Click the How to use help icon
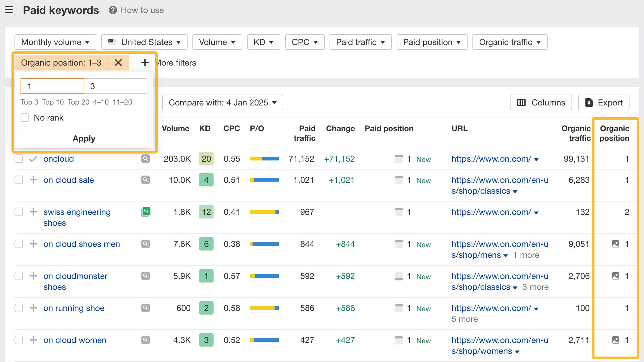 click(113, 10)
